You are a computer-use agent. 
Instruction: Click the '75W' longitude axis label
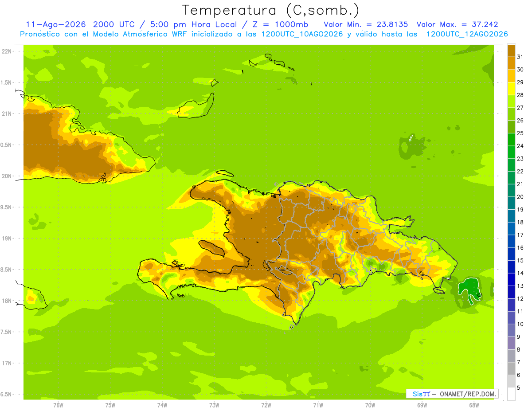click(110, 405)
